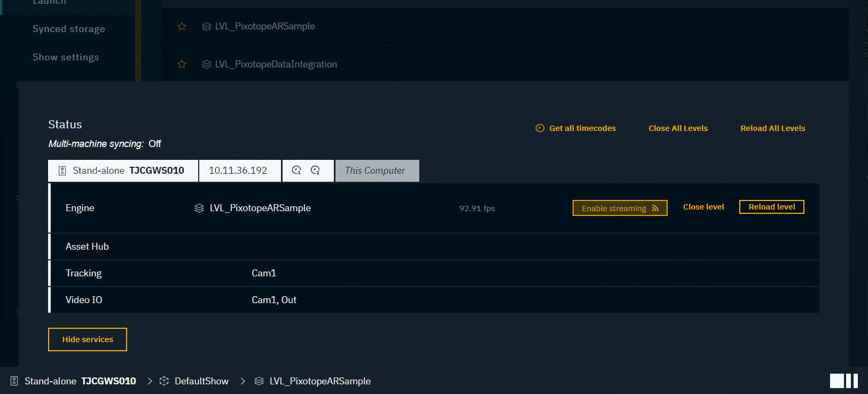The width and height of the screenshot is (868, 394).
Task: Enable streaming for the engine
Action: tap(620, 208)
